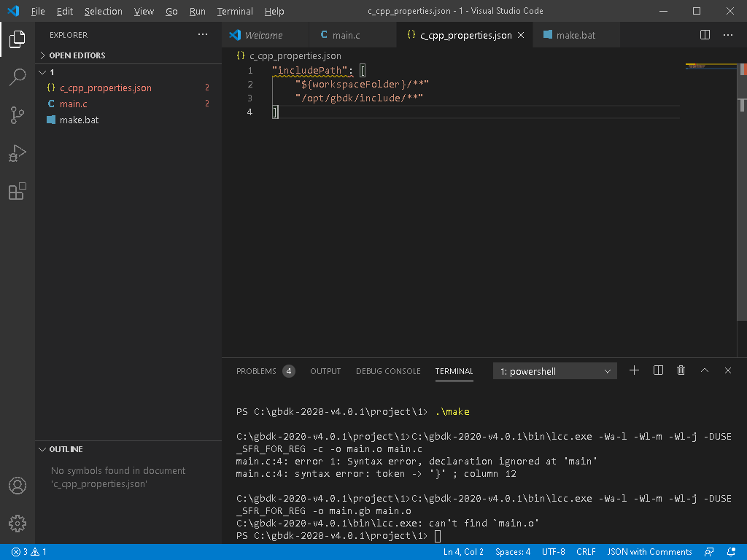
Task: Show the Problems panel tab
Action: tap(266, 371)
